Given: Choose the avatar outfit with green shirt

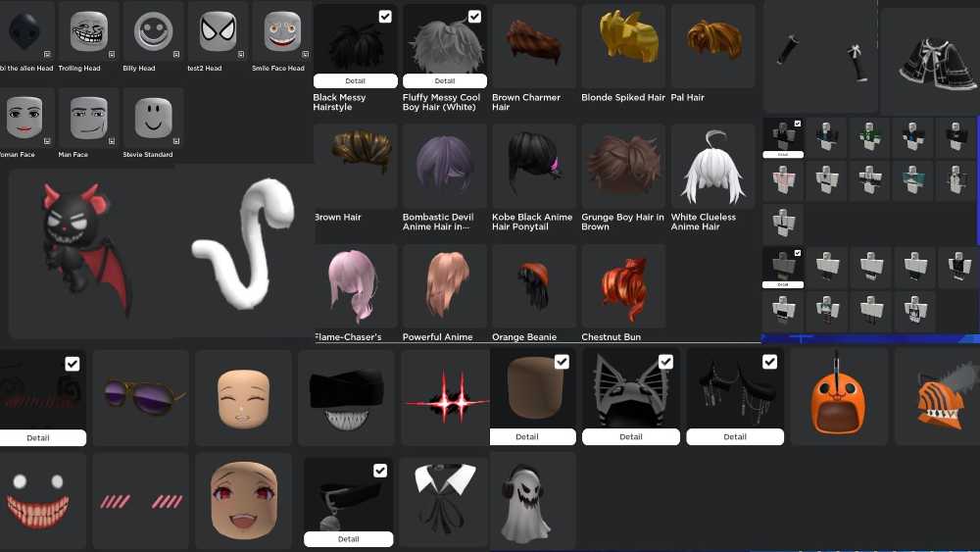Looking at the screenshot, I should coord(869,135).
